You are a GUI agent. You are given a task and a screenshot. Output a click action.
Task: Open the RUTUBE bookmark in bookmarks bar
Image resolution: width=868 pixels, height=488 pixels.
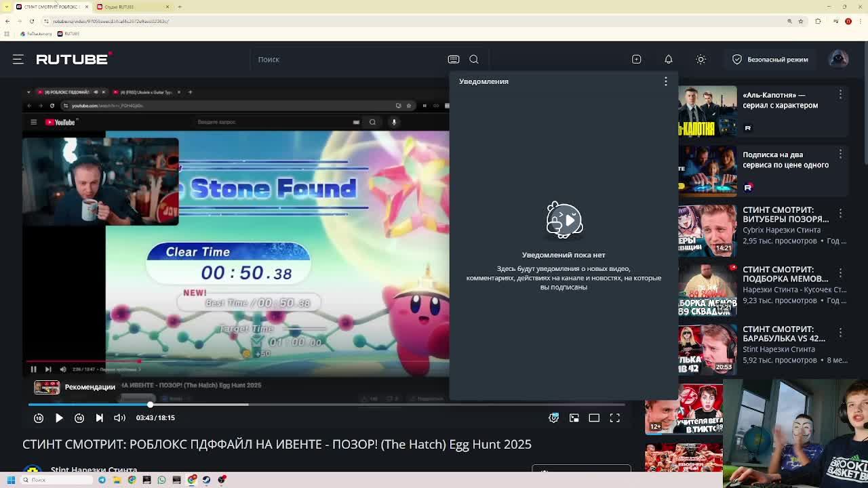pyautogui.click(x=68, y=34)
